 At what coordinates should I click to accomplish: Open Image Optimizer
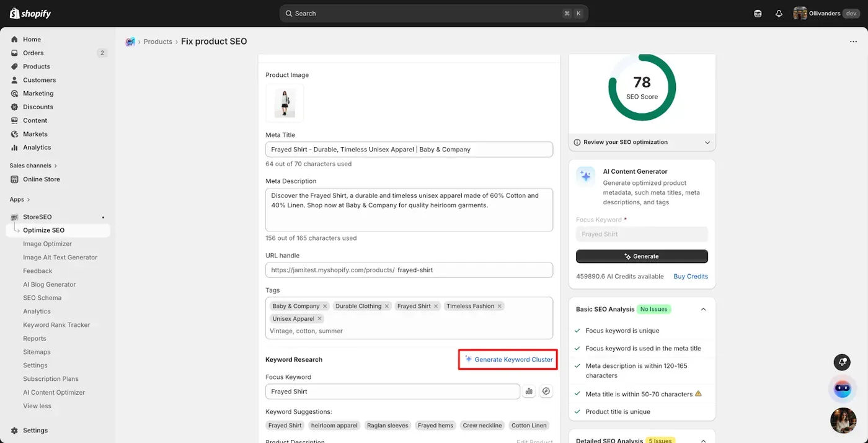coord(47,244)
